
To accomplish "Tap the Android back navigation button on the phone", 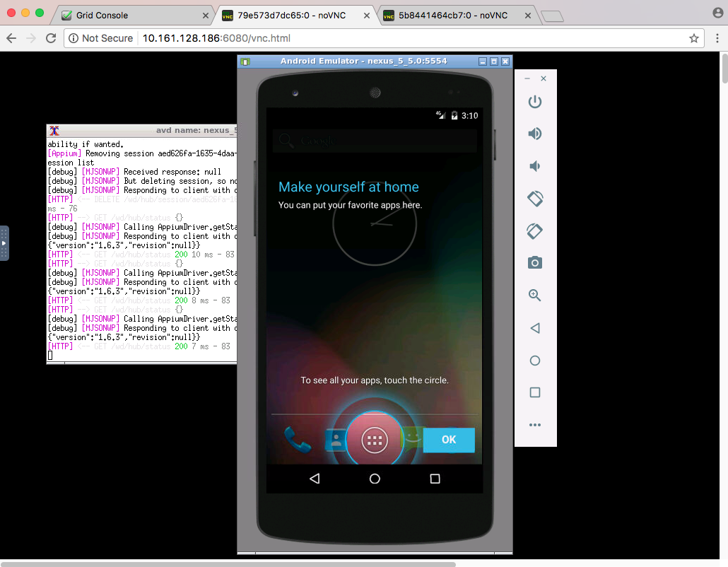I will 315,479.
